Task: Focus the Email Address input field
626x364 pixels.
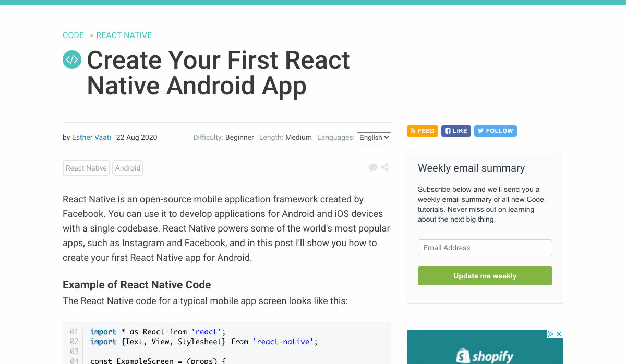Action: point(485,248)
